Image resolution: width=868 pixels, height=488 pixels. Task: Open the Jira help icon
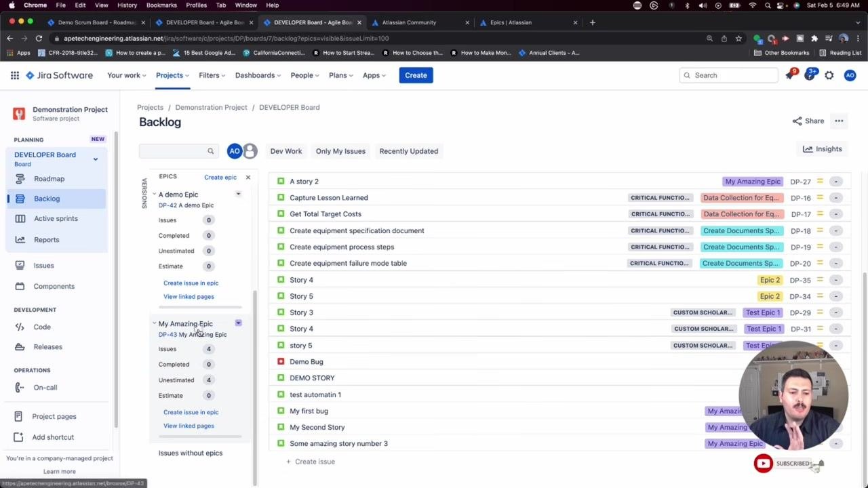(x=810, y=75)
